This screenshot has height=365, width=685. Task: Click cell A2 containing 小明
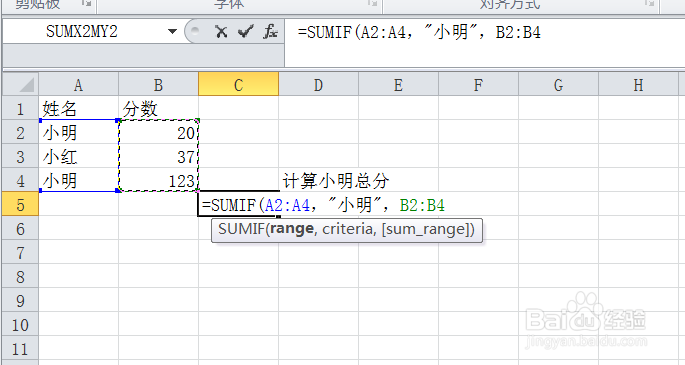(79, 132)
